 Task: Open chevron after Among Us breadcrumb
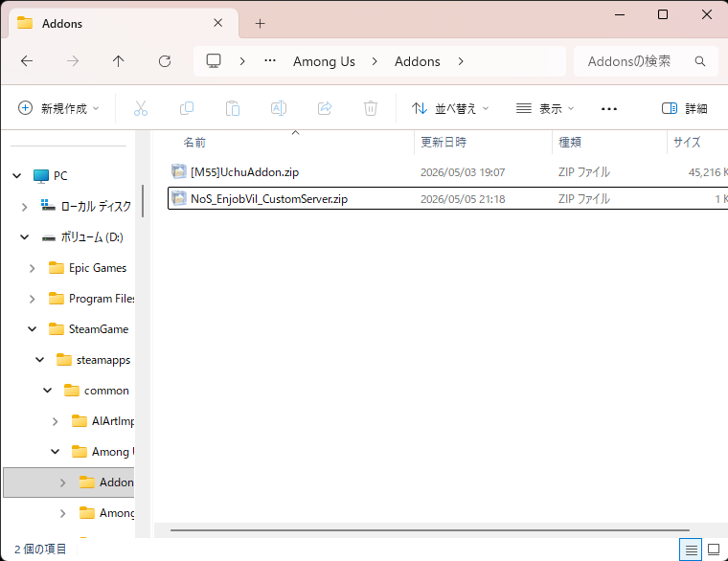tap(375, 61)
